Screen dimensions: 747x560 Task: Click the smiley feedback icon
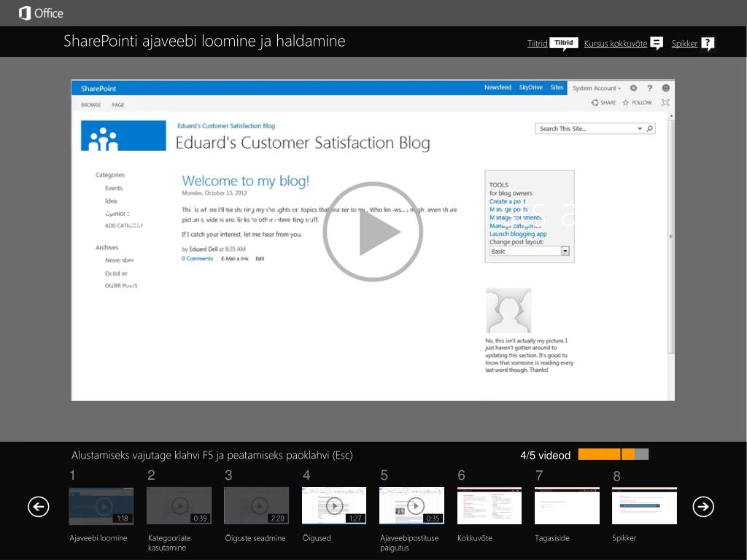pos(665,88)
